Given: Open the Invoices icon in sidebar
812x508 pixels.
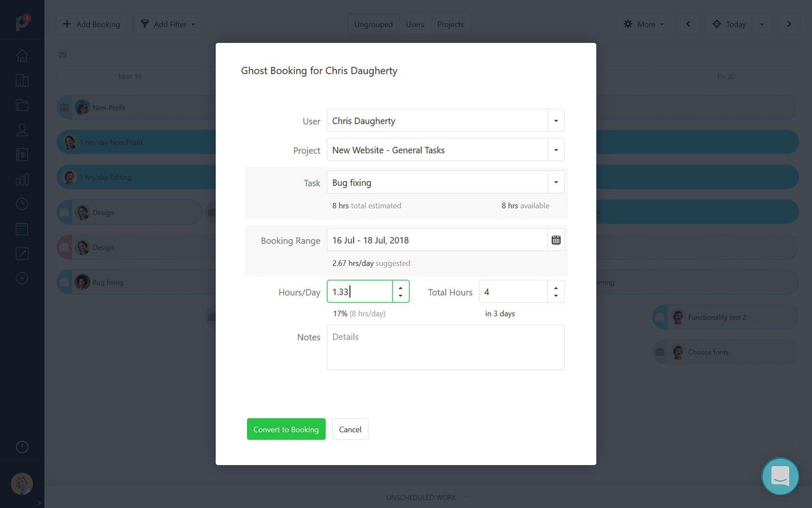Looking at the screenshot, I should click(22, 155).
